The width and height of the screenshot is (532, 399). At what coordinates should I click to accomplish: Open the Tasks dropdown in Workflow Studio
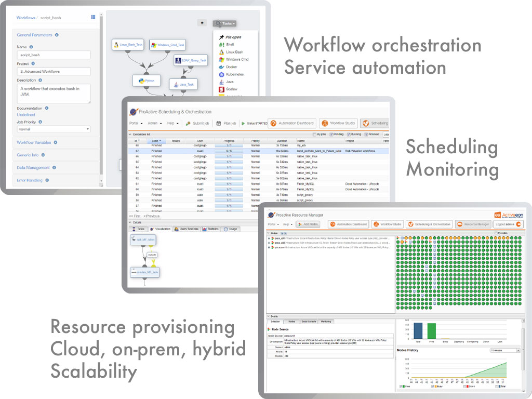point(224,23)
